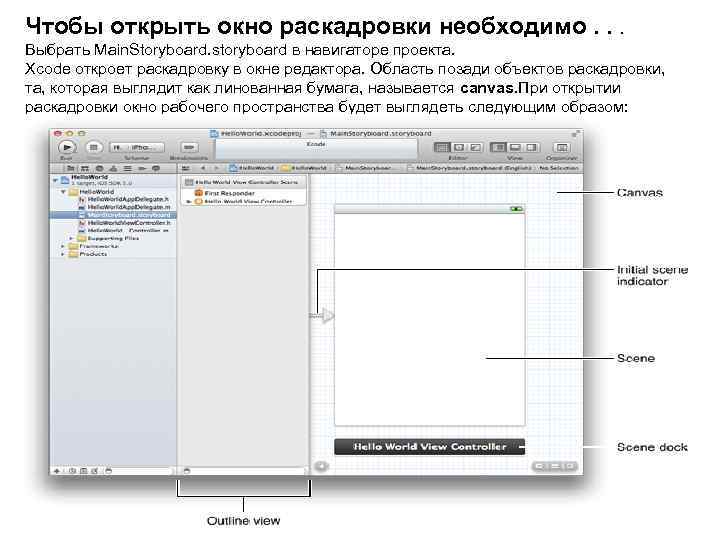720x540 pixels.
Task: Click the scene status bar battery icon
Action: 516,209
